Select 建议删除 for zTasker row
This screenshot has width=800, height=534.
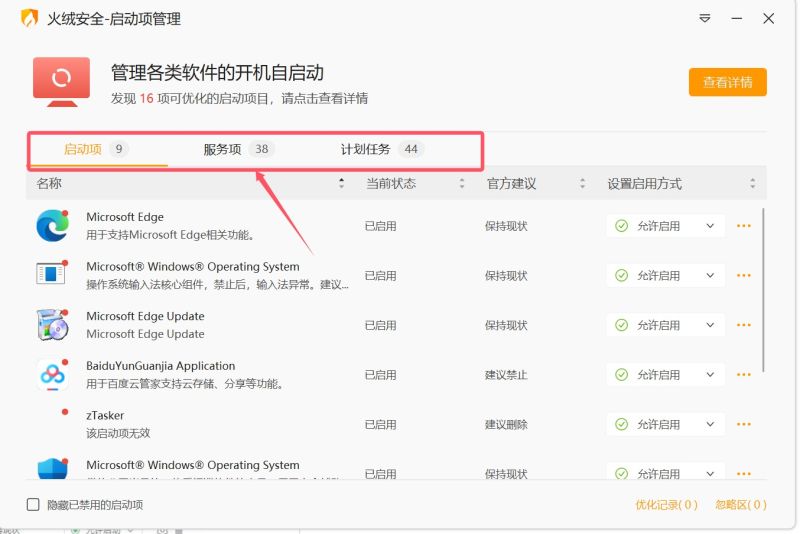pyautogui.click(x=506, y=424)
